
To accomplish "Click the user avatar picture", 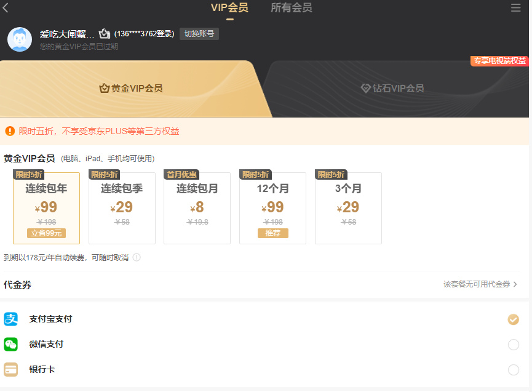I will [x=20, y=39].
